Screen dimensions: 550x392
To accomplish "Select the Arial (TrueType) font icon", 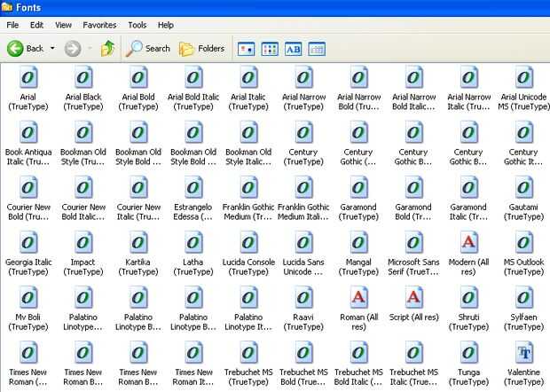I will click(28, 77).
